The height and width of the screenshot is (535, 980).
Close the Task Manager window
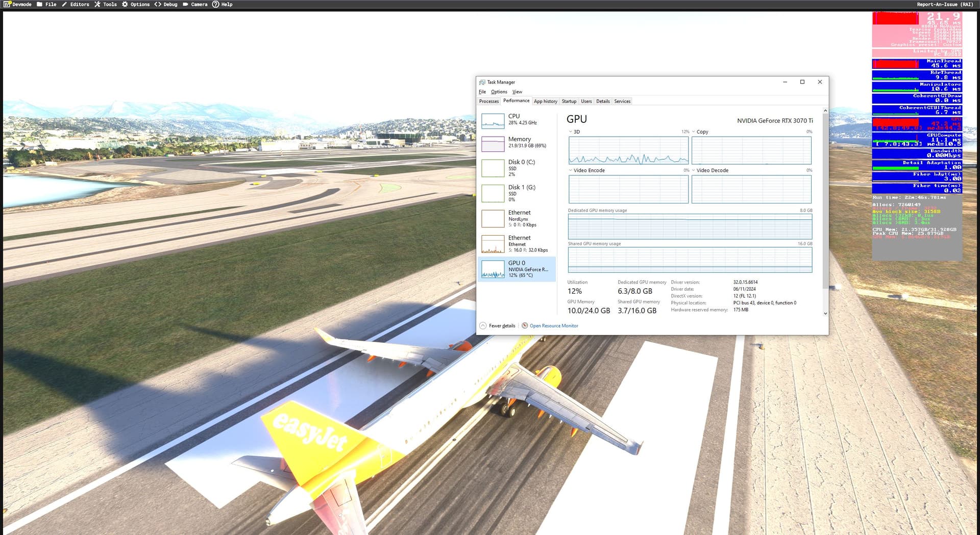tap(820, 82)
